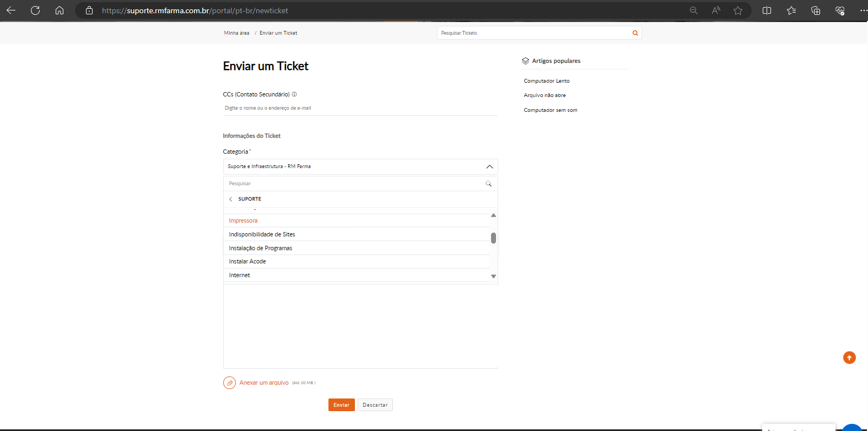Select Indisponibilidade de Sites option
The width and height of the screenshot is (868, 431).
pyautogui.click(x=262, y=234)
